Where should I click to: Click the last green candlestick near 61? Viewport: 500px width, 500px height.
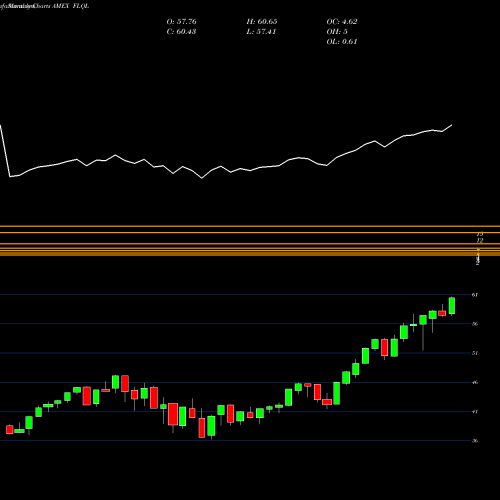click(452, 306)
